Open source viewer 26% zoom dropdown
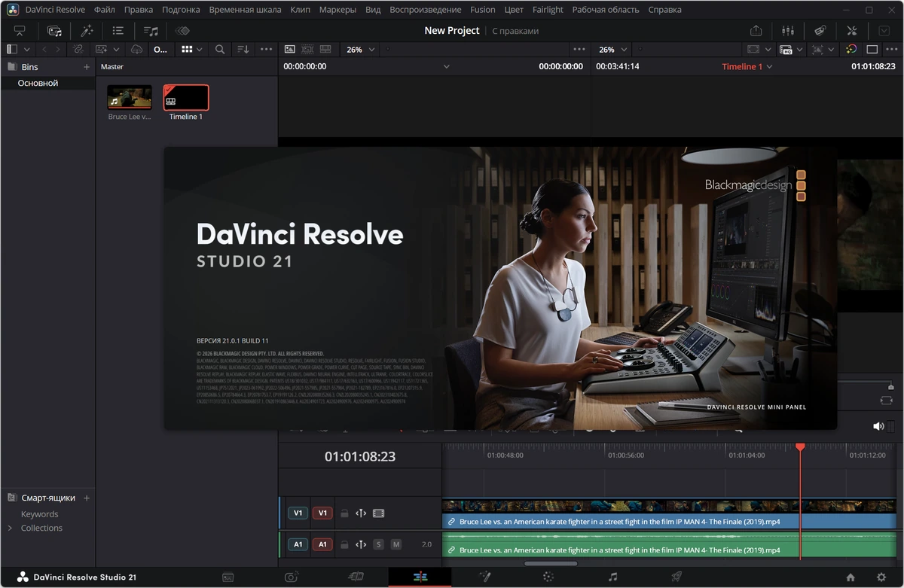 360,50
